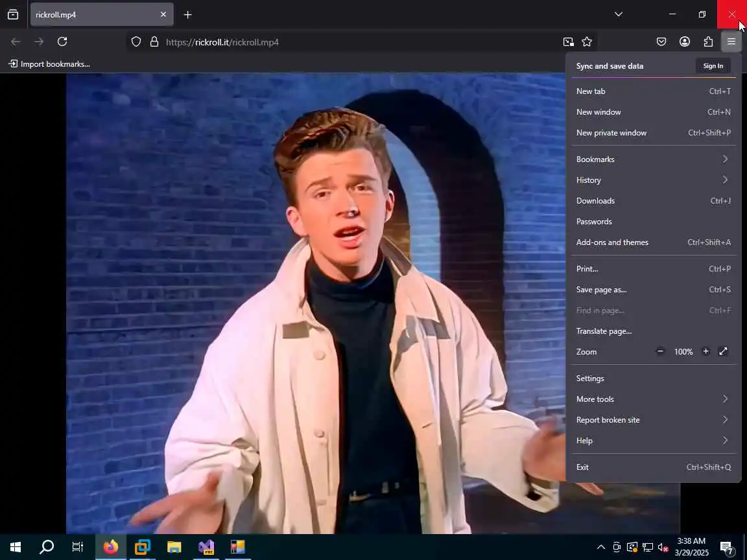Expand Report broken site submenu

[653, 419]
